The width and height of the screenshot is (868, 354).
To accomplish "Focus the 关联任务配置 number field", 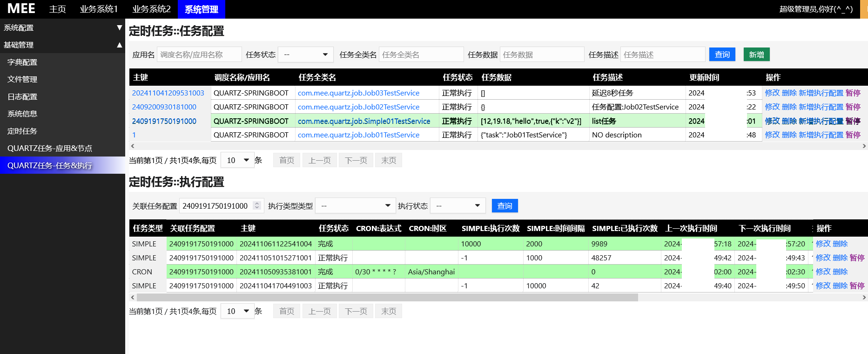I will (221, 205).
